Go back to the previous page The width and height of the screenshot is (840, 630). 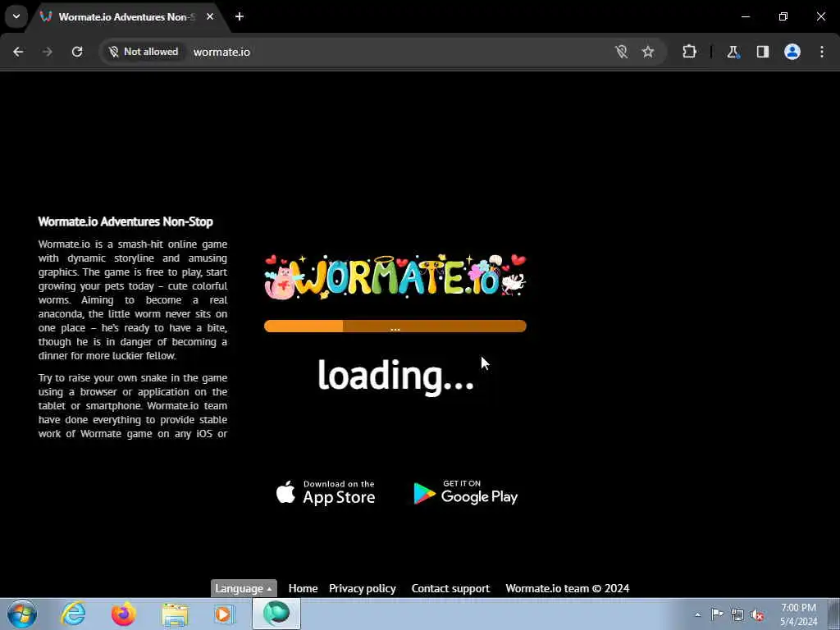(x=18, y=52)
